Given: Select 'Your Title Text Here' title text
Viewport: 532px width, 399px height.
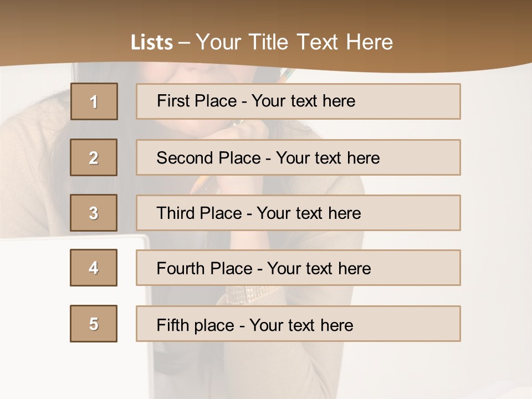Looking at the screenshot, I should [294, 42].
